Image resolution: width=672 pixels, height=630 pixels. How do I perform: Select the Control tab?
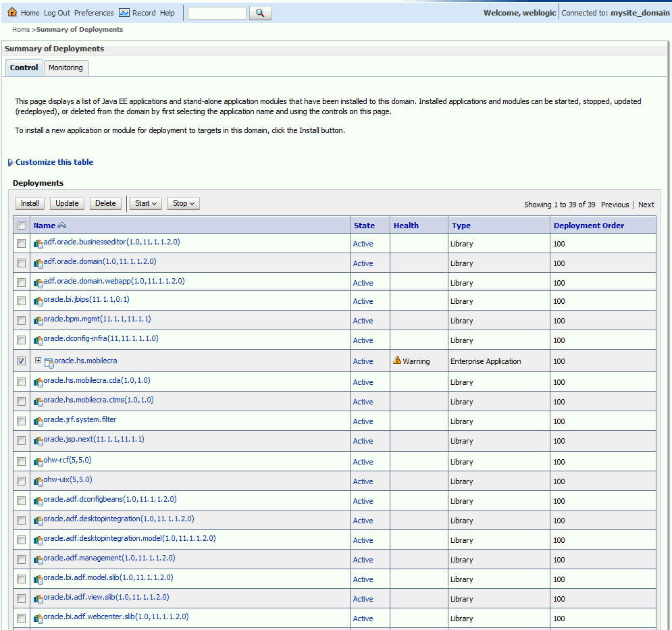[x=24, y=68]
